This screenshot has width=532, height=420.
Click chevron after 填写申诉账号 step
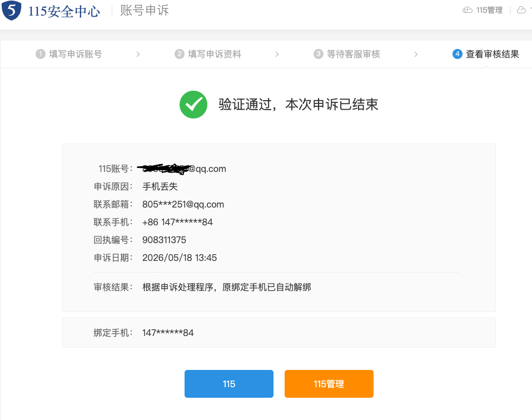click(138, 55)
